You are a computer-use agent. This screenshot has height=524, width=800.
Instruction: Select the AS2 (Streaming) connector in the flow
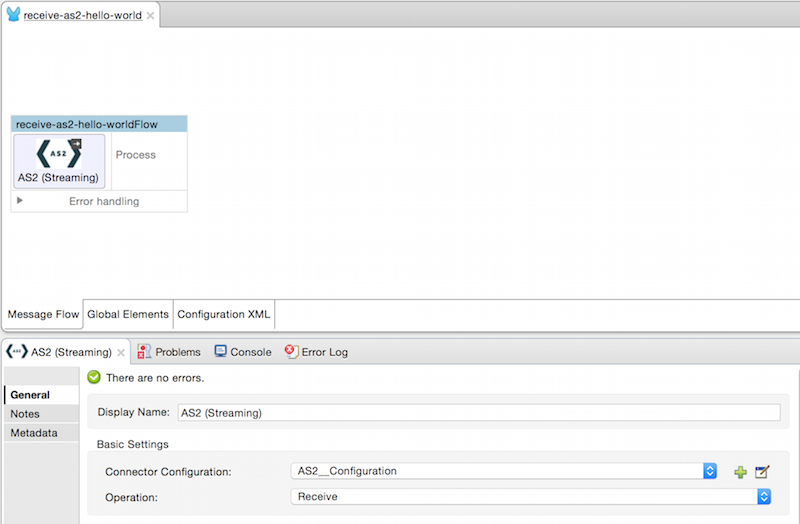pos(59,161)
